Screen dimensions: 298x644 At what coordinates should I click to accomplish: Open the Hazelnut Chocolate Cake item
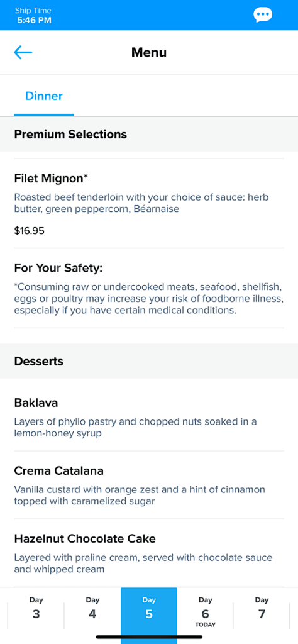(x=149, y=553)
